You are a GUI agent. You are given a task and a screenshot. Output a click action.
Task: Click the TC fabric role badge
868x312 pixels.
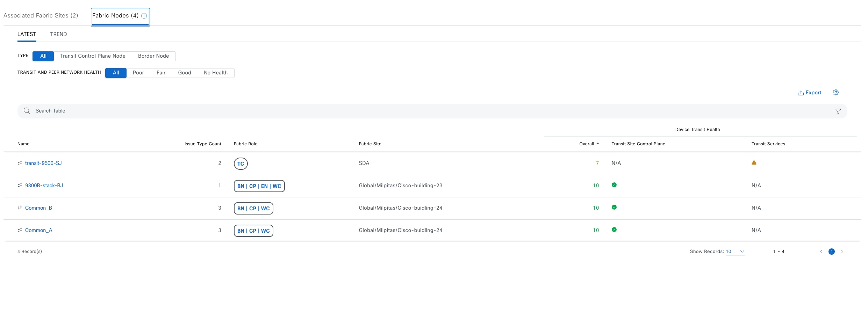pos(241,164)
